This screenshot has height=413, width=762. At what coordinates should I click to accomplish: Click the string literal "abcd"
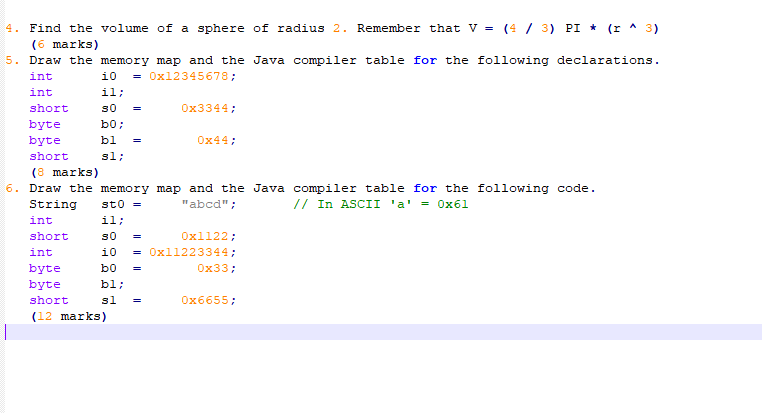click(205, 204)
